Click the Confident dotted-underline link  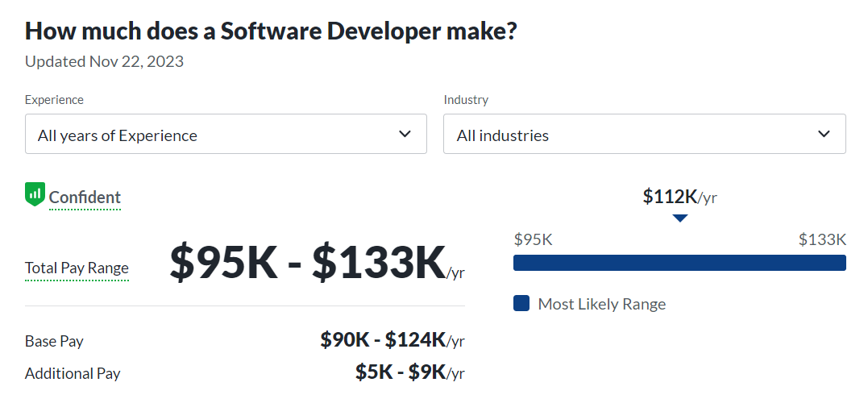(x=85, y=197)
